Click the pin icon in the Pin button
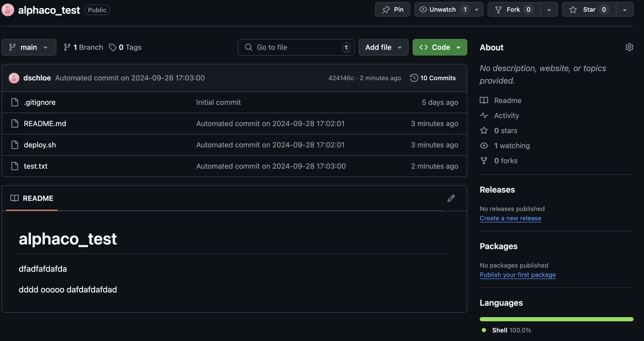The height and width of the screenshot is (341, 644). pyautogui.click(x=386, y=10)
